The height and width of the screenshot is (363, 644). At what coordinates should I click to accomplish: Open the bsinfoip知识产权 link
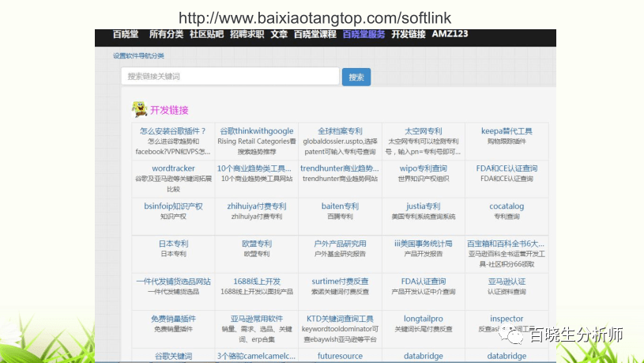point(173,206)
